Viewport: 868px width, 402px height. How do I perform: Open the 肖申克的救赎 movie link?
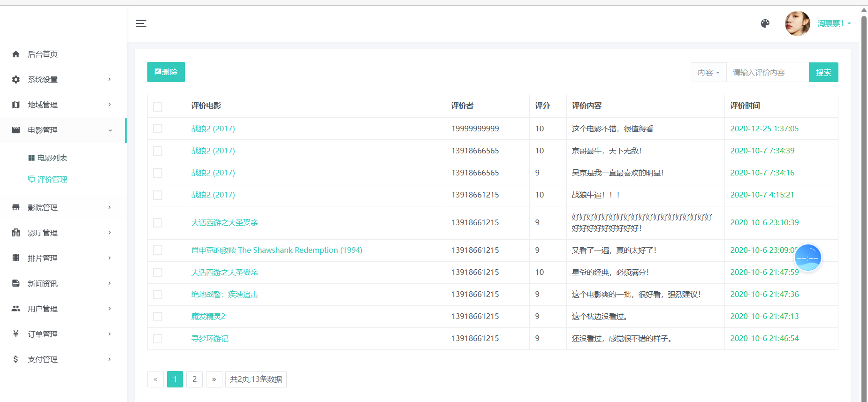tap(276, 250)
